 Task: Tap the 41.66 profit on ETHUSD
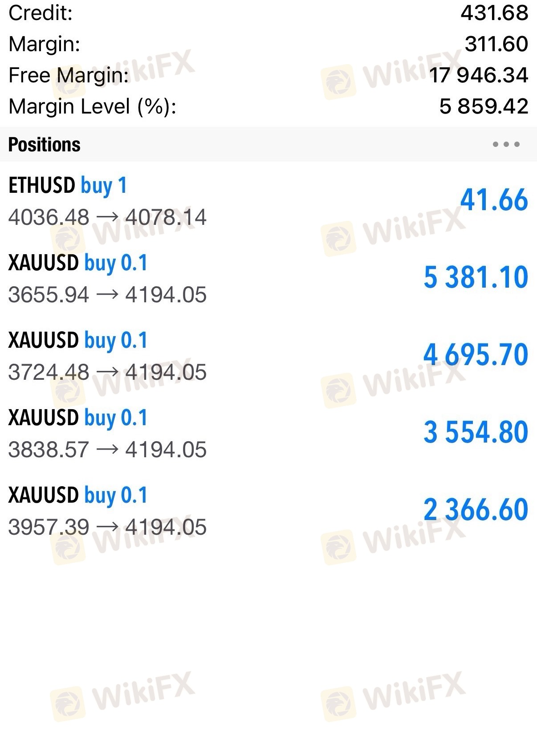[x=494, y=200]
